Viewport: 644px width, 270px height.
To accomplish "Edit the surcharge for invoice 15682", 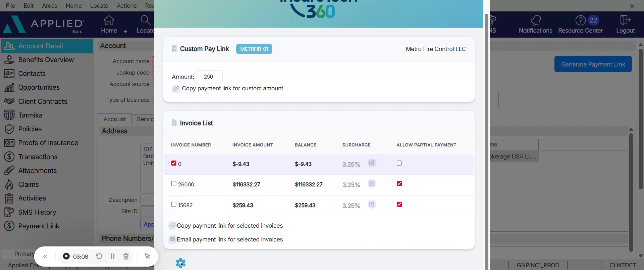I will (x=372, y=204).
